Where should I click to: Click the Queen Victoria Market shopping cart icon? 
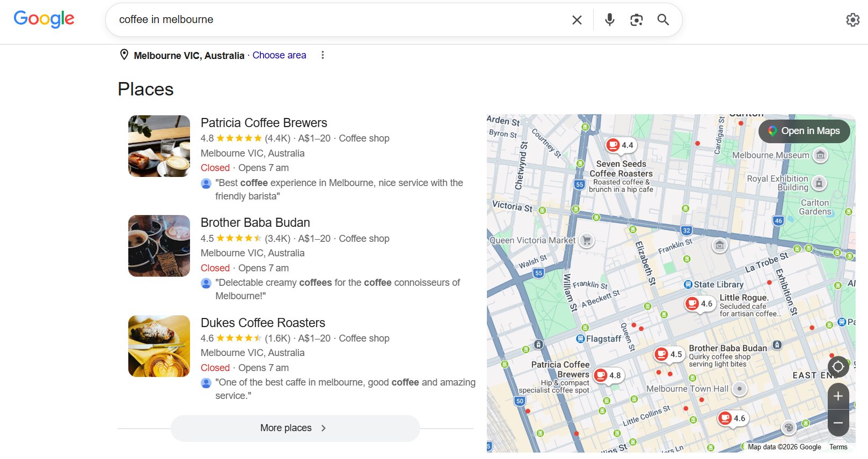[x=587, y=241]
